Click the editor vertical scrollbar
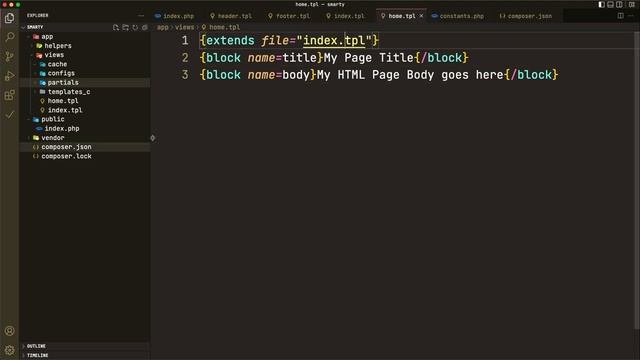The image size is (640, 360). coord(637,180)
